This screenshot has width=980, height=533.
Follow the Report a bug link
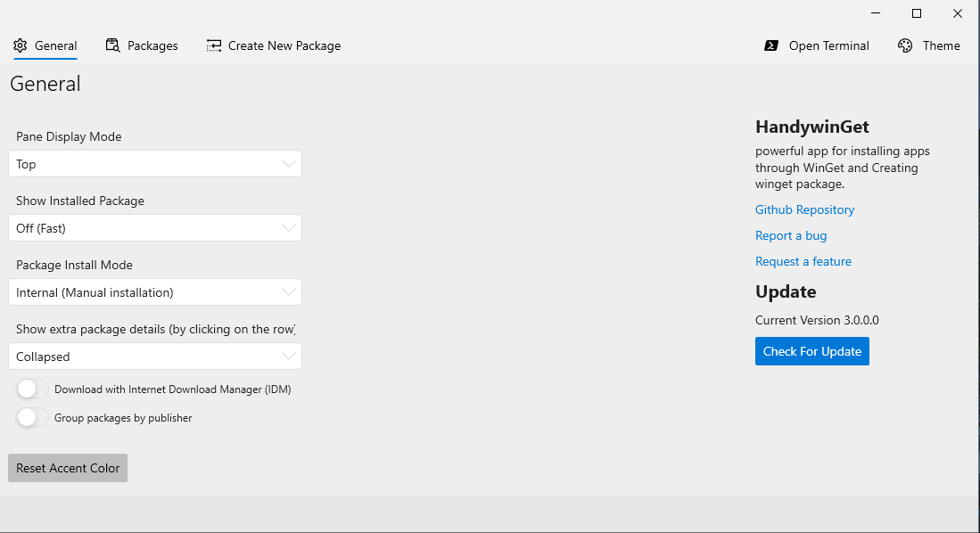[791, 235]
